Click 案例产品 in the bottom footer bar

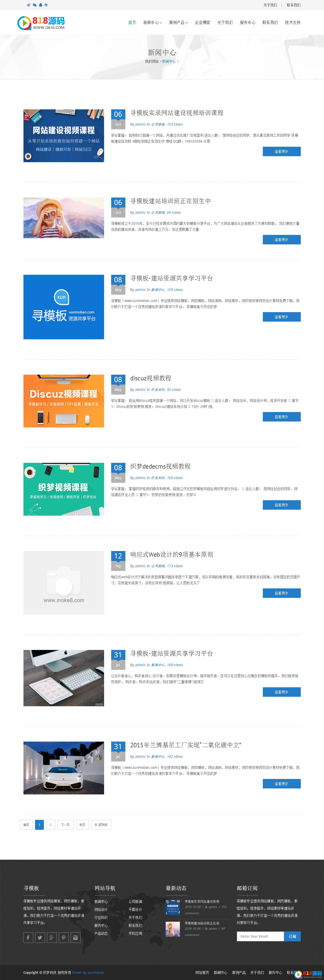tap(239, 972)
